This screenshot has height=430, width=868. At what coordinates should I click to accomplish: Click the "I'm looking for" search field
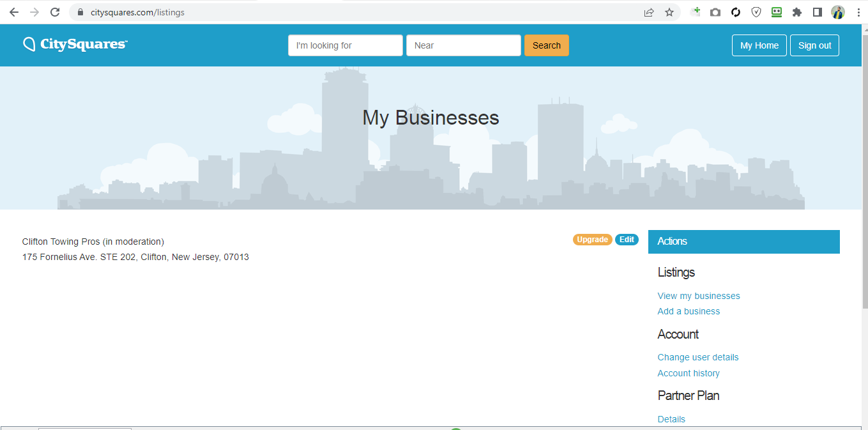[346, 45]
